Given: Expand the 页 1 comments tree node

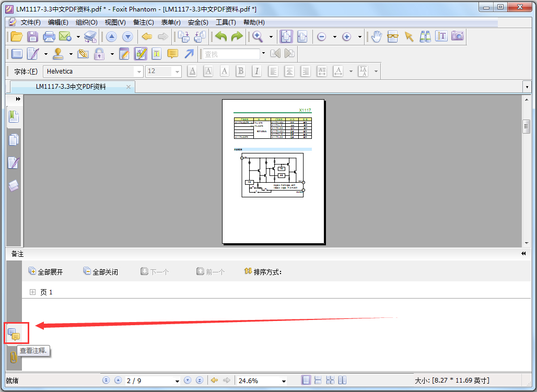Looking at the screenshot, I should pos(32,292).
